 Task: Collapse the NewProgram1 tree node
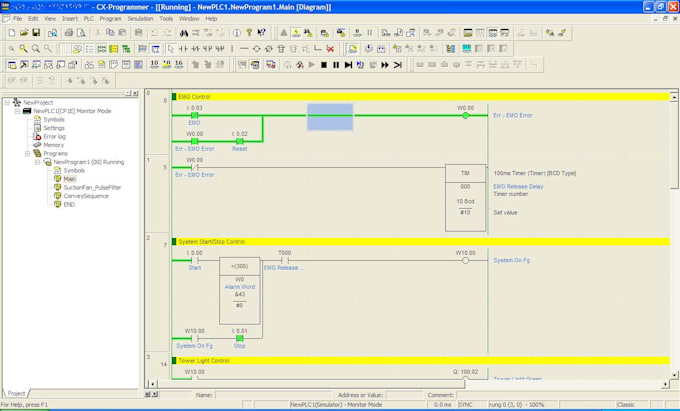[37, 162]
